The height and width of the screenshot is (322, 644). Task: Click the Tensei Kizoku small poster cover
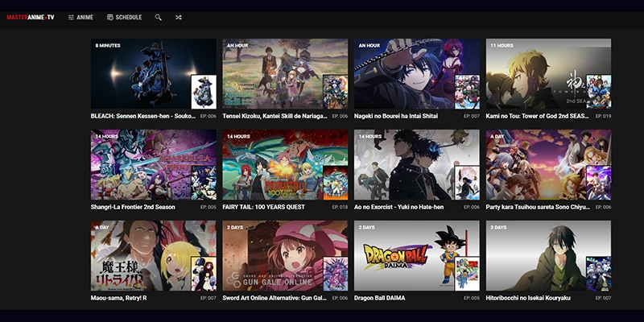pyautogui.click(x=335, y=92)
